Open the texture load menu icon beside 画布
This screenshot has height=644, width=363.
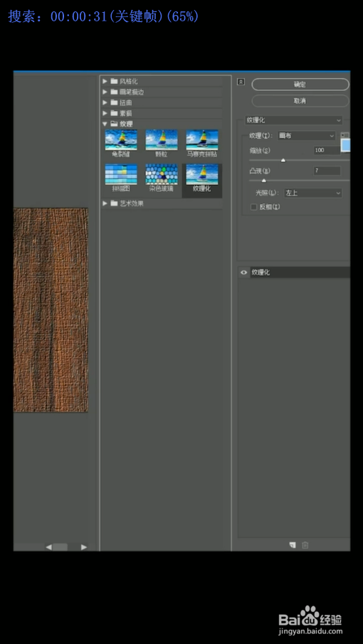point(345,135)
